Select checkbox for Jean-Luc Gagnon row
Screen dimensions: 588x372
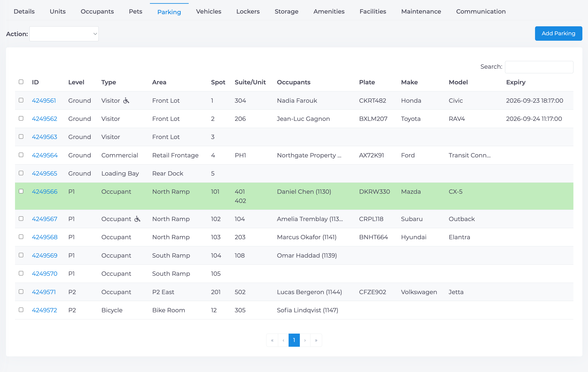(21, 118)
